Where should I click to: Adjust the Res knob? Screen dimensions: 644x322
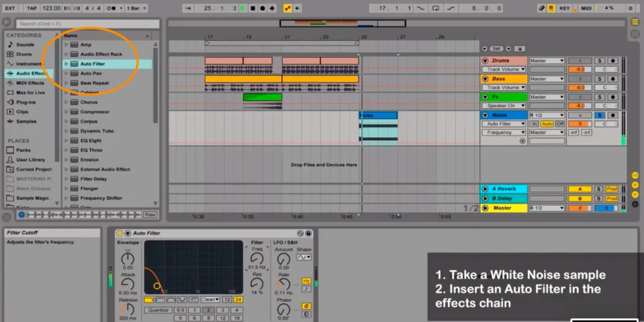pos(257,284)
